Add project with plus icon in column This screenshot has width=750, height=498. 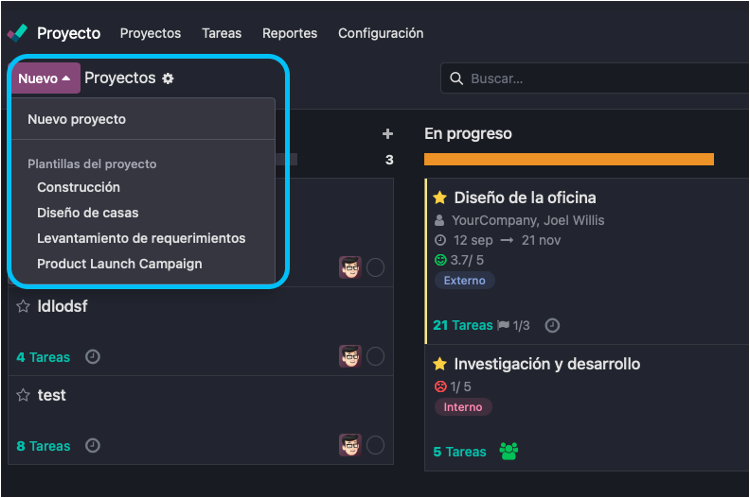pyautogui.click(x=388, y=134)
